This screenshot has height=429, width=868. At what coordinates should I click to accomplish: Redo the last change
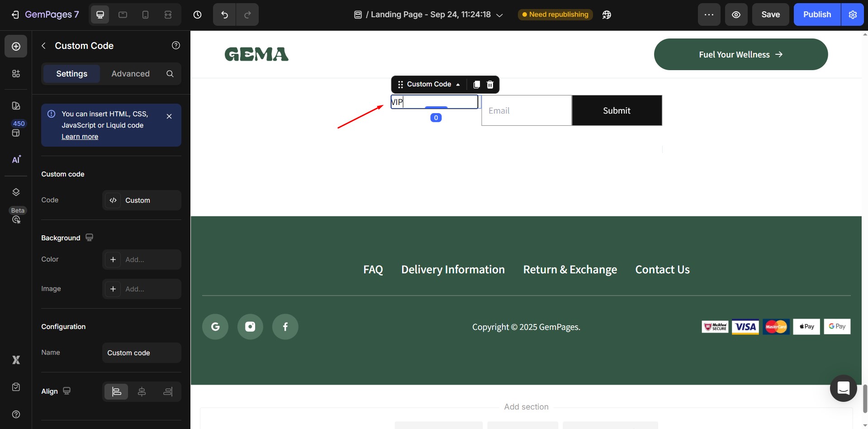pyautogui.click(x=247, y=14)
